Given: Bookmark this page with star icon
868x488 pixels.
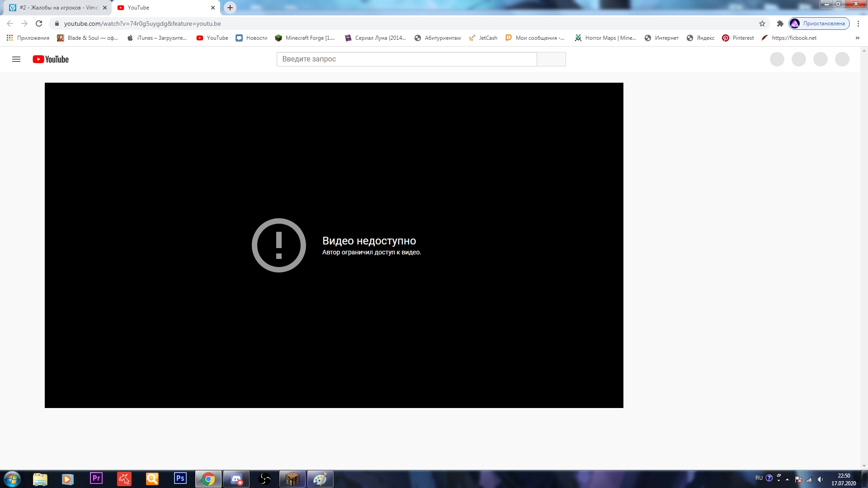Looking at the screenshot, I should click(x=762, y=23).
